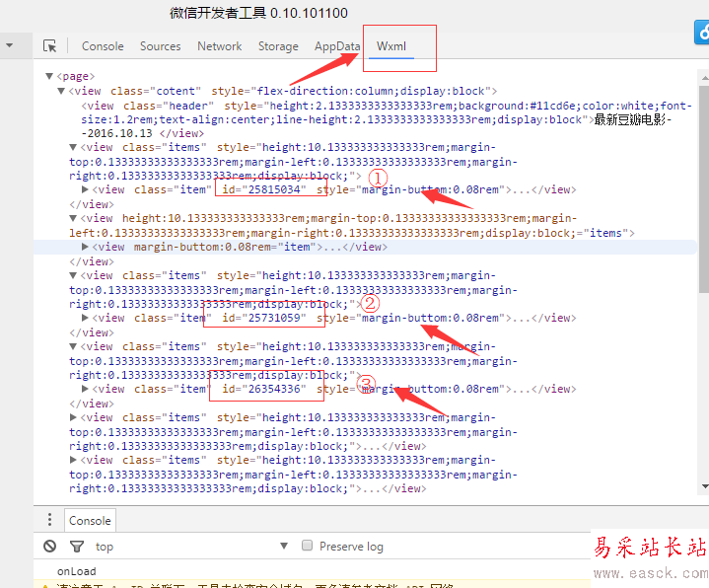The height and width of the screenshot is (588, 709).
Task: Expand the fourth collapsed items view
Action: pos(73,417)
